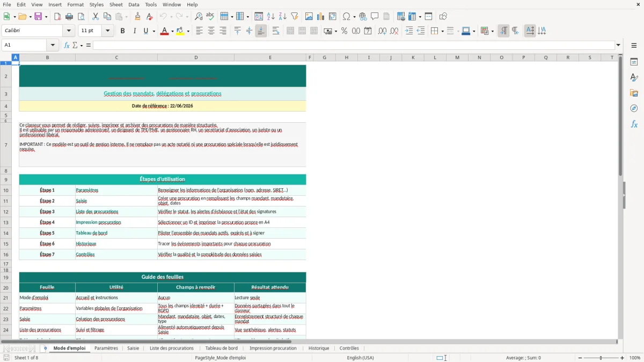This screenshot has height=362, width=644.
Task: Open Print Preview from toolbar
Action: (x=80, y=17)
